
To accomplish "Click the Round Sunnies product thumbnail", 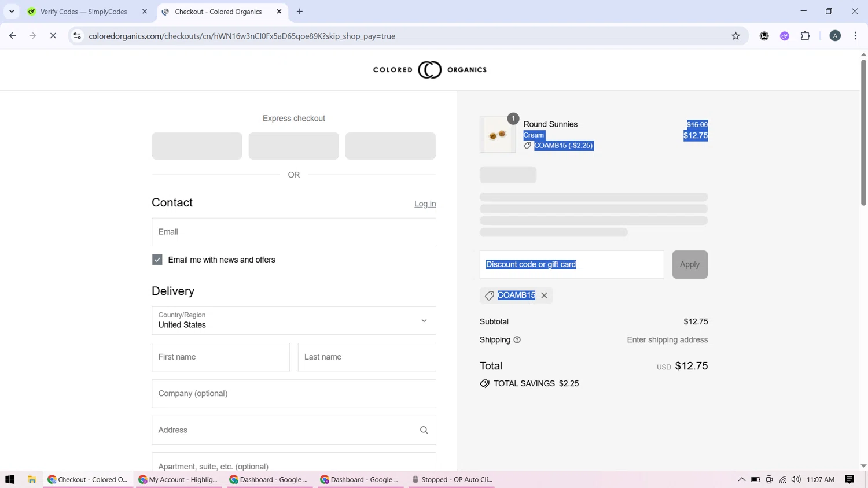I will pyautogui.click(x=498, y=135).
